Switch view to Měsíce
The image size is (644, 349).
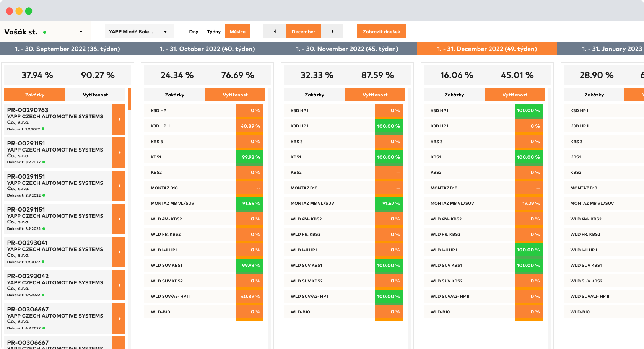[x=237, y=31]
